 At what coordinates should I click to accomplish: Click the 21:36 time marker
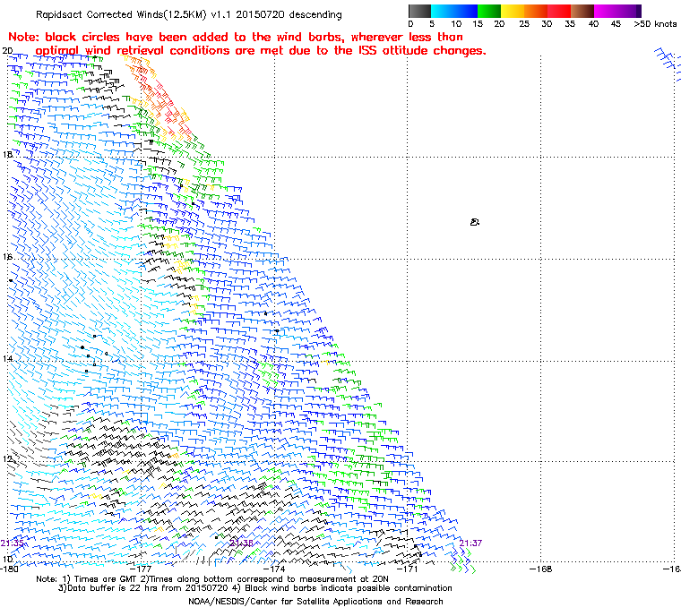point(241,543)
